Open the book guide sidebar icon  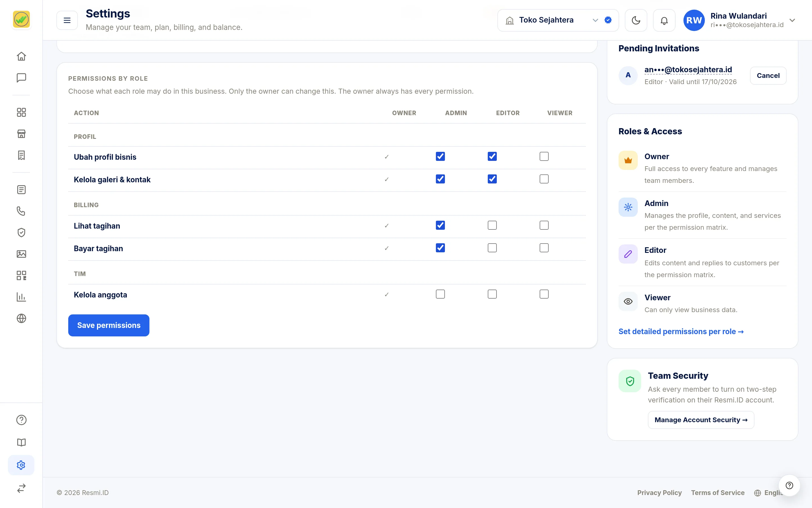coord(21,442)
